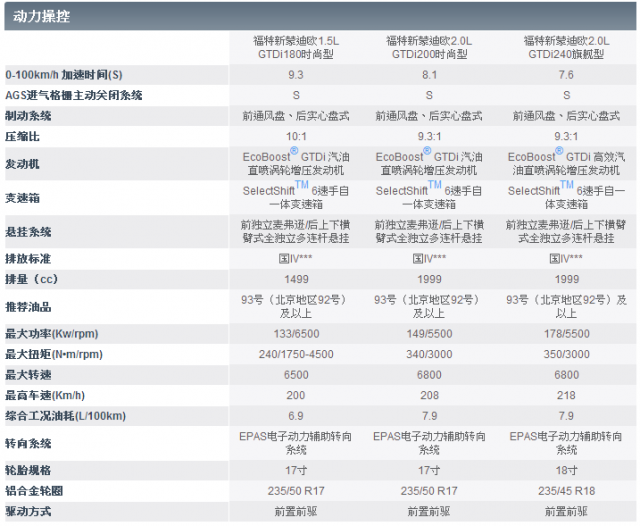Click row label 压缩比
The height and width of the screenshot is (526, 640).
[x=22, y=136]
